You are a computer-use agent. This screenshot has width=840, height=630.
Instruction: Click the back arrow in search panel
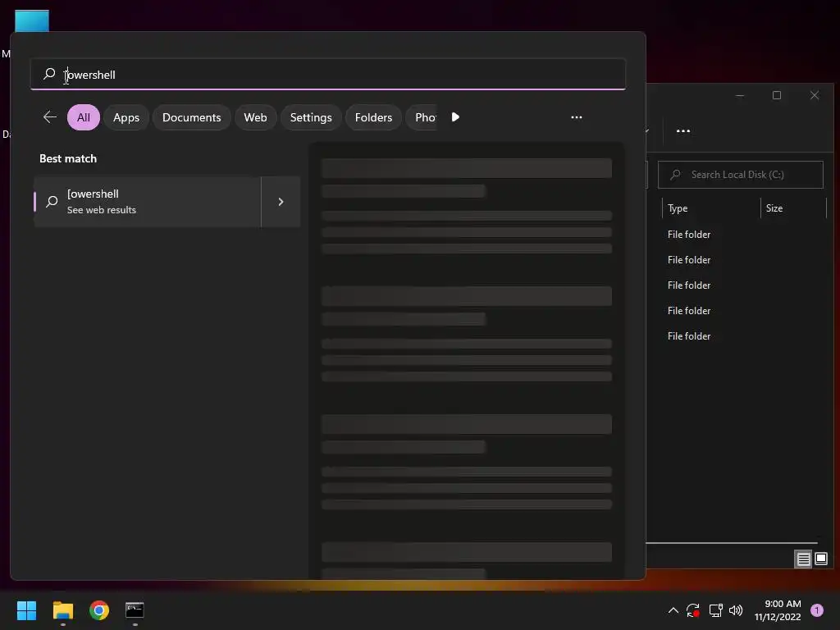[50, 116]
